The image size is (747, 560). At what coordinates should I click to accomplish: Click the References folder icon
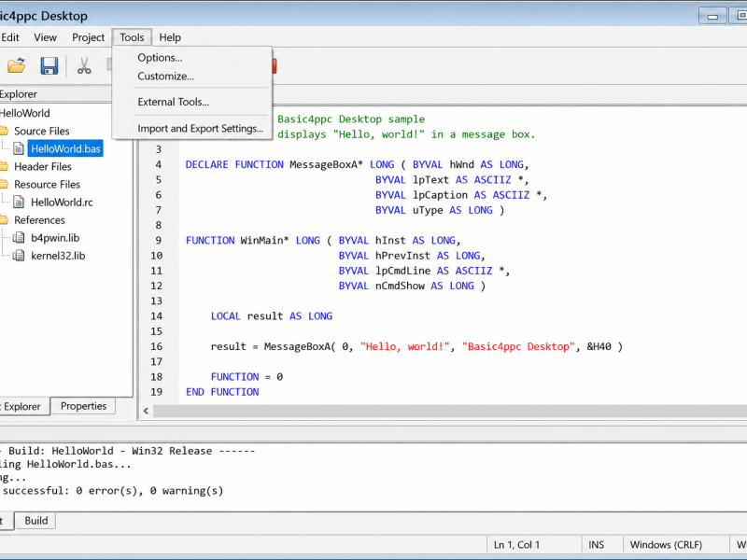pos(4,220)
